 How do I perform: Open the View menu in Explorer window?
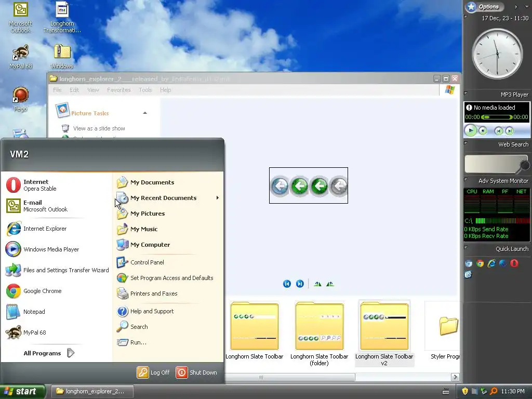pyautogui.click(x=93, y=90)
